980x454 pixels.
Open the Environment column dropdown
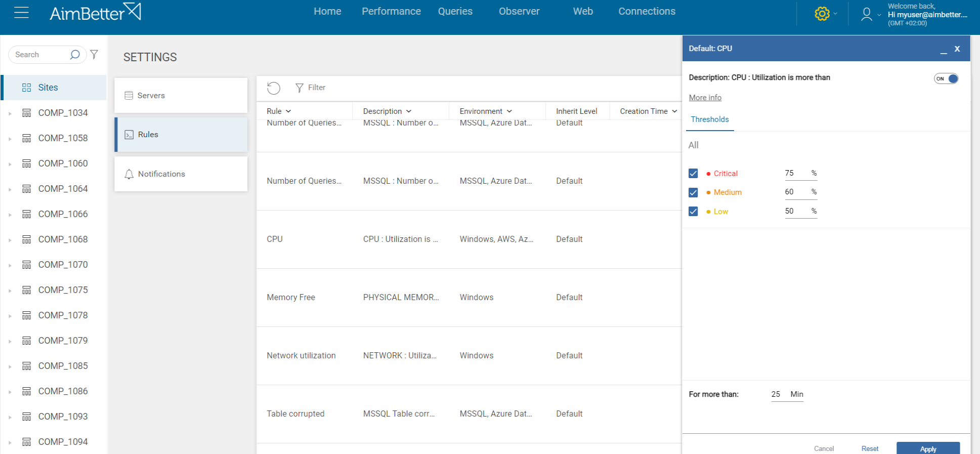click(509, 111)
